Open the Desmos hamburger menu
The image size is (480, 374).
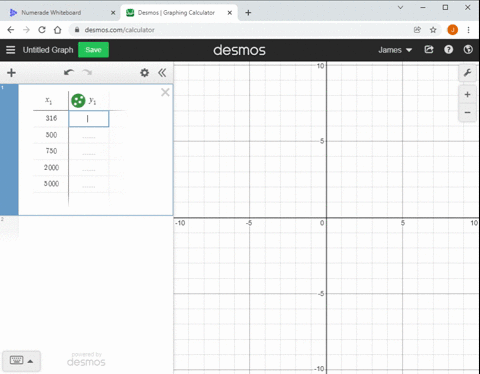(10, 50)
